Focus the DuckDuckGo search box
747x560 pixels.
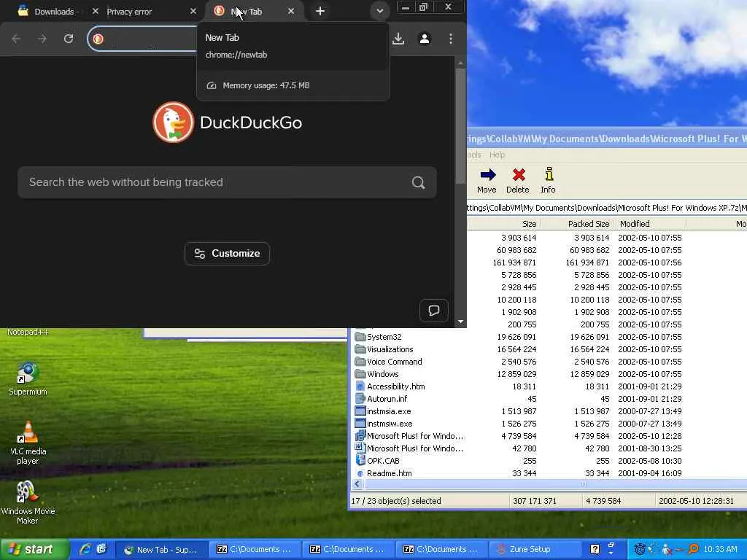[228, 182]
